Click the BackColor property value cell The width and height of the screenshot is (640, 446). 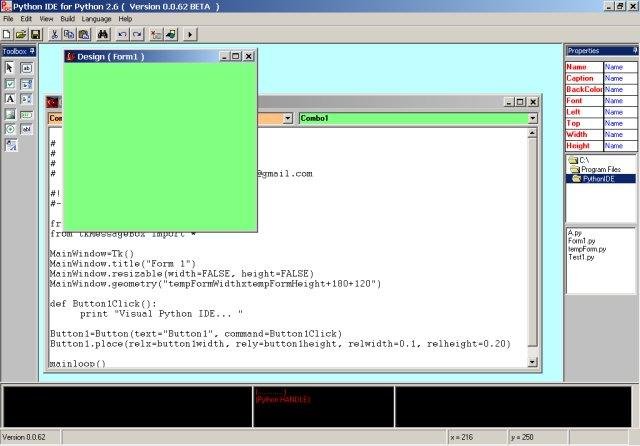tap(620, 89)
